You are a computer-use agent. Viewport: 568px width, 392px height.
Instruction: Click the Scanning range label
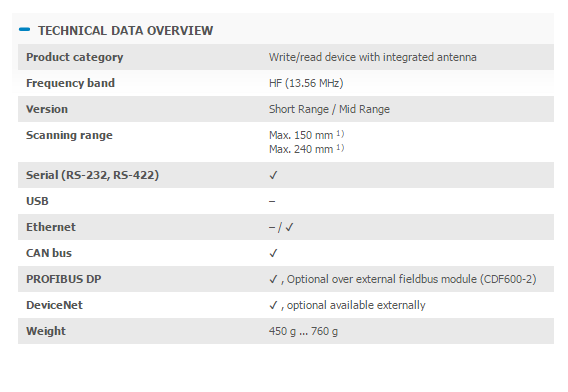click(69, 135)
